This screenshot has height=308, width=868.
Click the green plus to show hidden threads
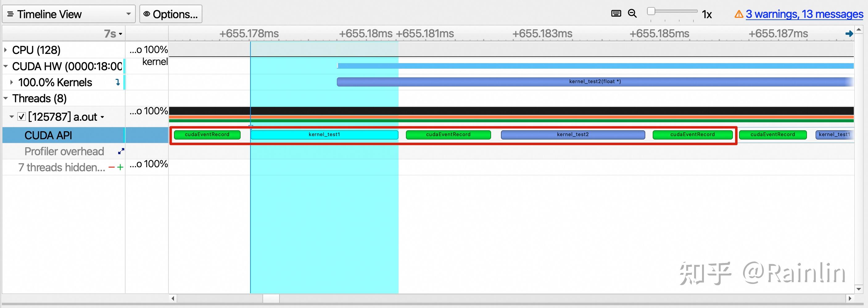[x=120, y=167]
